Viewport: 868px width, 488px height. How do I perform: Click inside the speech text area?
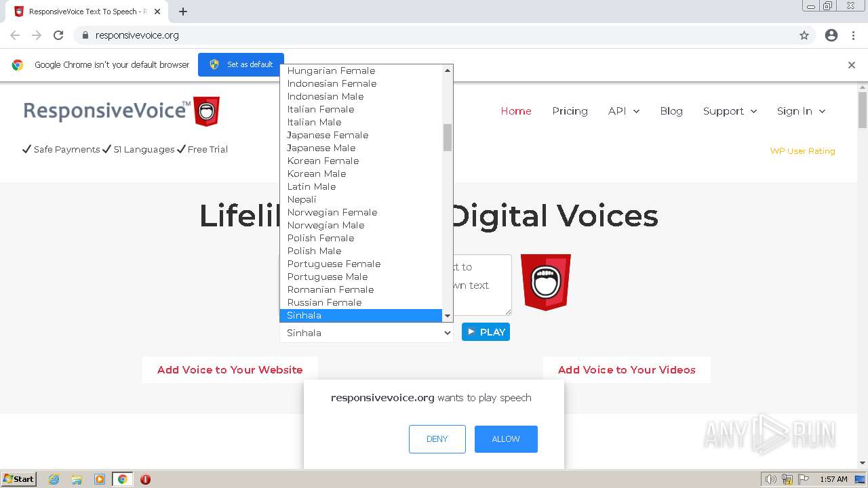point(482,285)
